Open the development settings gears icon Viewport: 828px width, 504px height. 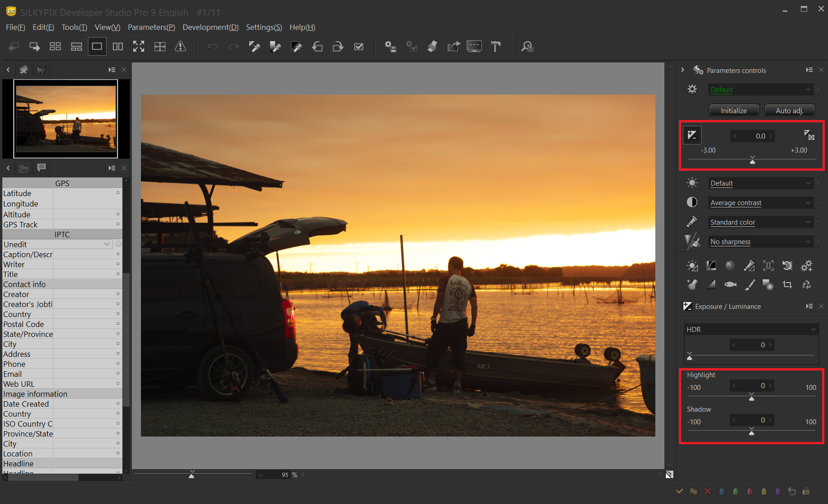click(806, 266)
